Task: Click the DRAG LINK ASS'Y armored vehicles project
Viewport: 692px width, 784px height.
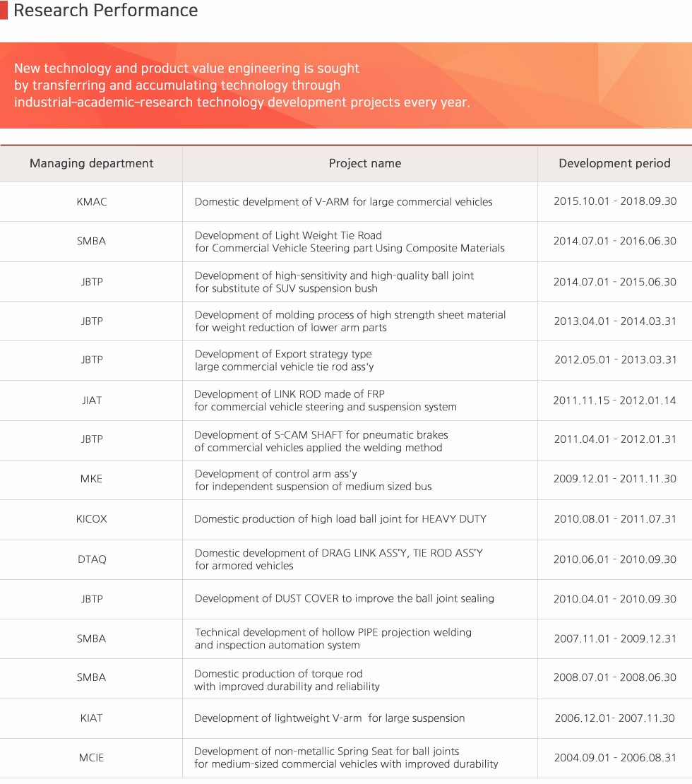Action: coord(338,559)
